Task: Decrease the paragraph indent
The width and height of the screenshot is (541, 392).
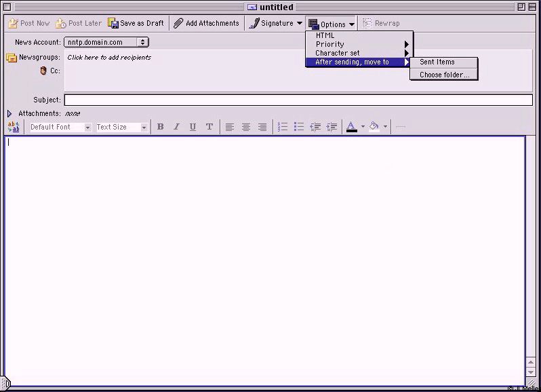Action: [x=315, y=127]
